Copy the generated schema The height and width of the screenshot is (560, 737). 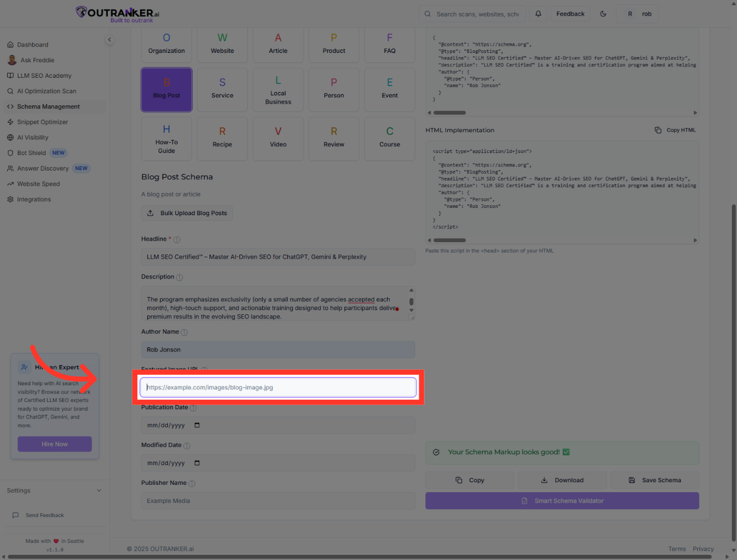coord(470,480)
